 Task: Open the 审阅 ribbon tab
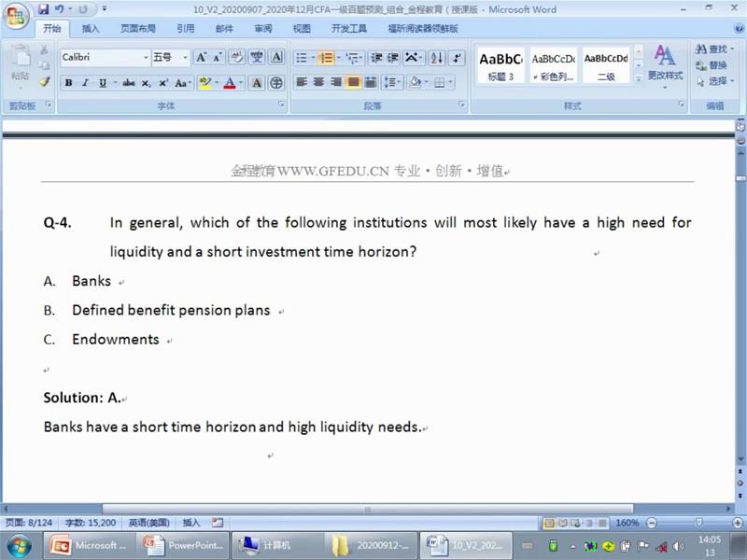263,29
